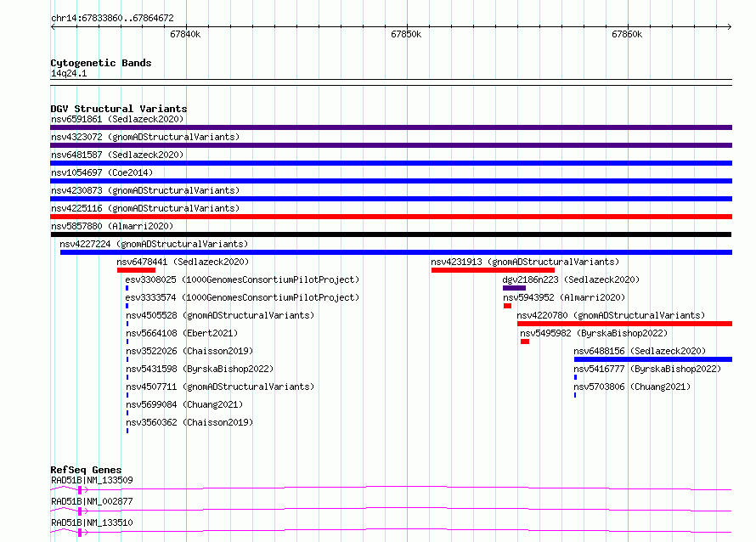Click the RefSeq Genes track title
756x542 pixels.
pyautogui.click(x=86, y=470)
